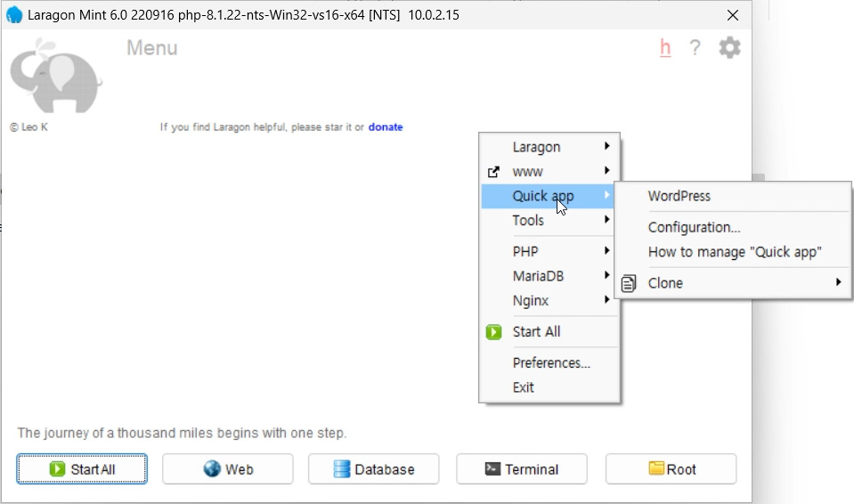Click the Clone document icon

[x=629, y=283]
